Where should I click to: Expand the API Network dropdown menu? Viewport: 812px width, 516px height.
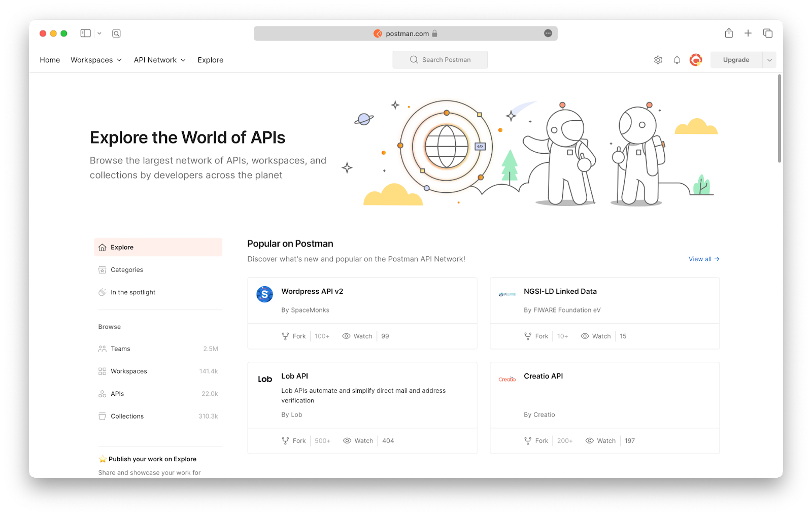(160, 60)
